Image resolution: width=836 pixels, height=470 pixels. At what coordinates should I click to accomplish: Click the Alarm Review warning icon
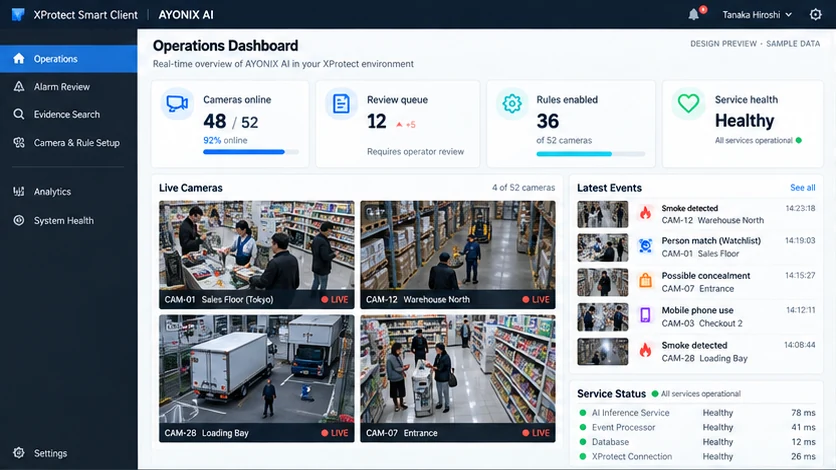[19, 86]
